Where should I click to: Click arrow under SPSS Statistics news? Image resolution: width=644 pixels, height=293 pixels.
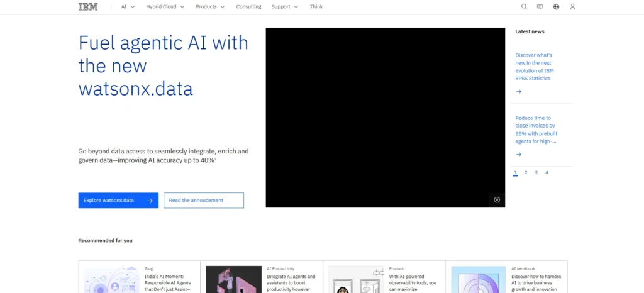point(519,92)
